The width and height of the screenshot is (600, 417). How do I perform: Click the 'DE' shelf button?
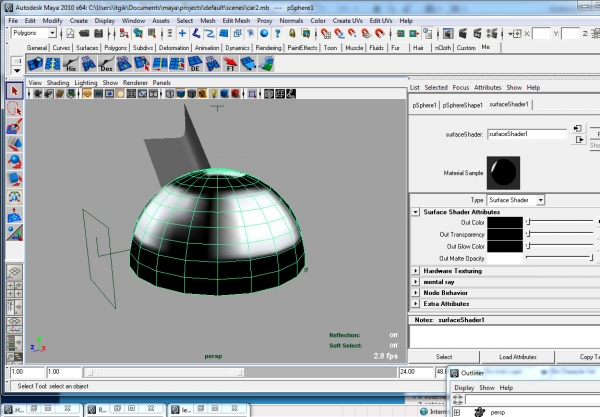pos(195,64)
